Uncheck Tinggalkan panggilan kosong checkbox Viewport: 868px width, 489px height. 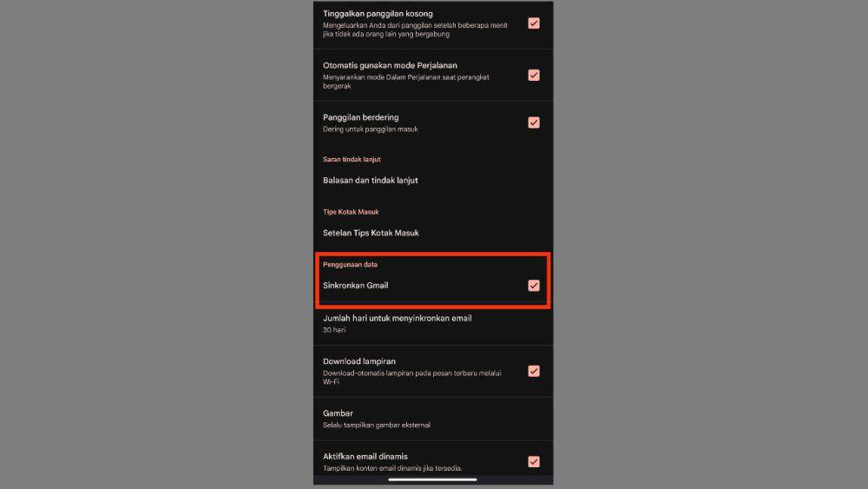click(x=534, y=23)
